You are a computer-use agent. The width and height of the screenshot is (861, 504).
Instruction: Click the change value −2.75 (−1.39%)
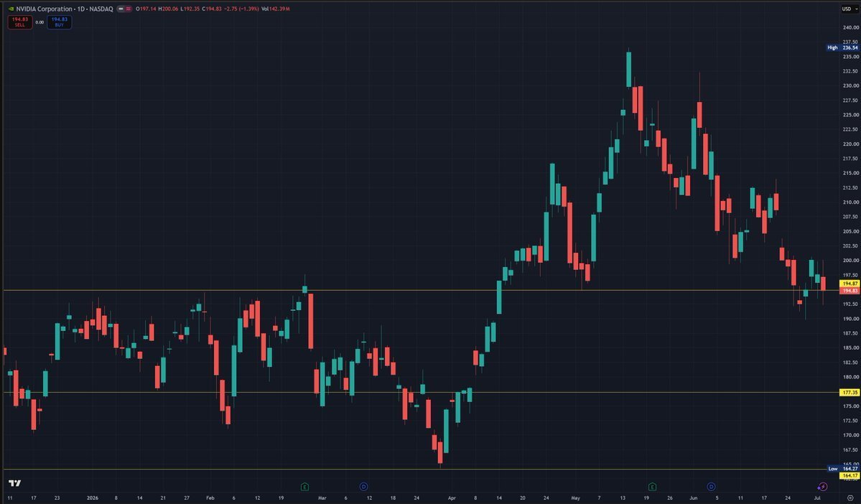[x=241, y=9]
